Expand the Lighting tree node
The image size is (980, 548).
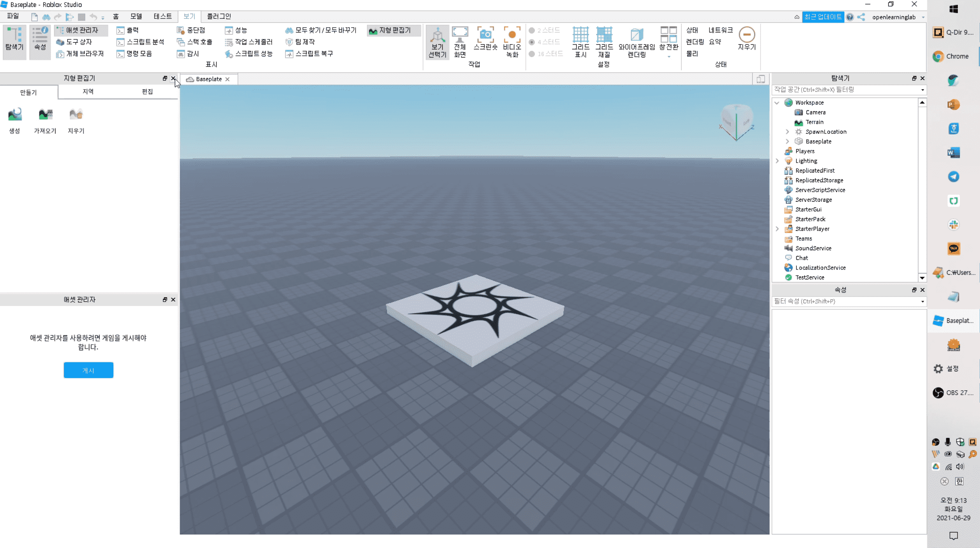click(777, 161)
